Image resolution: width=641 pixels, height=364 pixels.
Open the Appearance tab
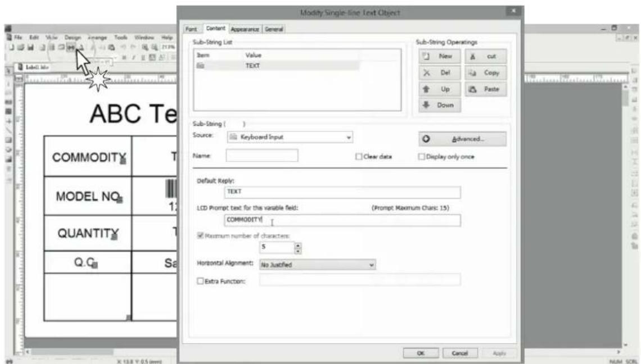[245, 29]
